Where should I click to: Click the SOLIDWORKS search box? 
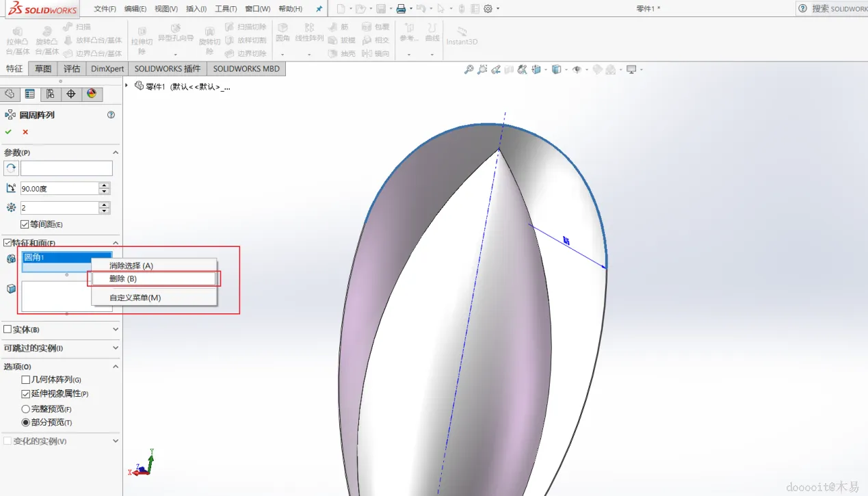(832, 8)
